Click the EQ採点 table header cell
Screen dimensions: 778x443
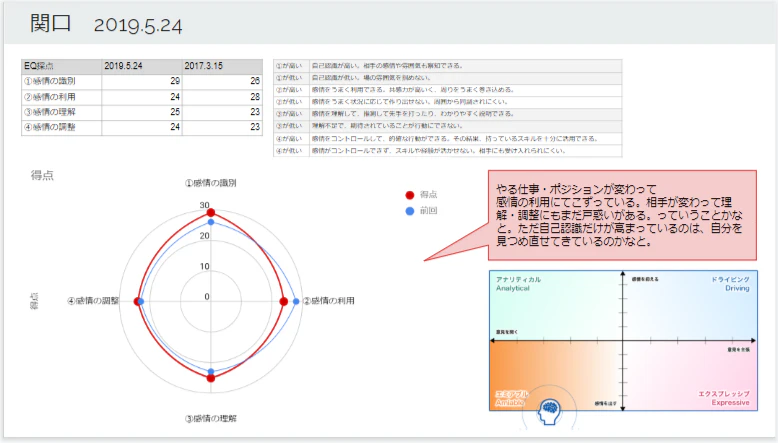62,66
